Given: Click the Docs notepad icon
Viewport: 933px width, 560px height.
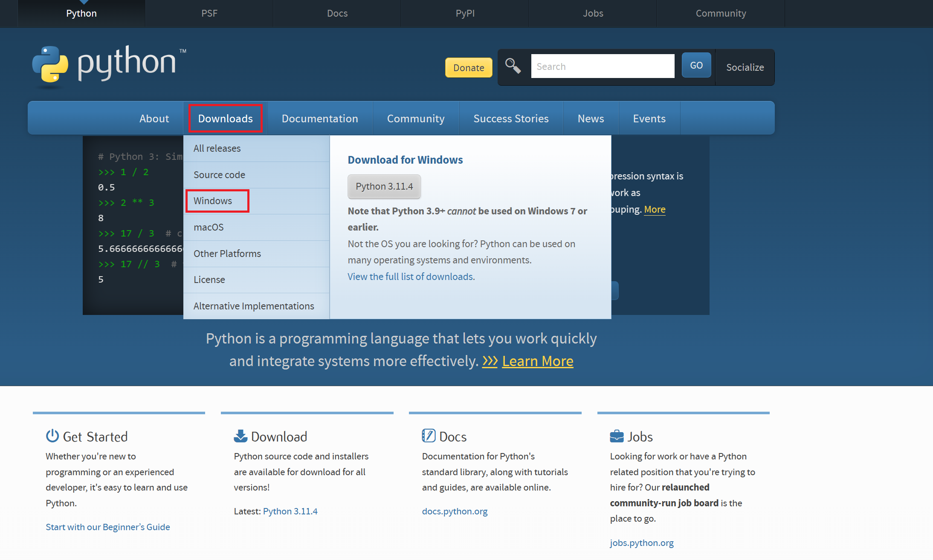Looking at the screenshot, I should (x=428, y=436).
